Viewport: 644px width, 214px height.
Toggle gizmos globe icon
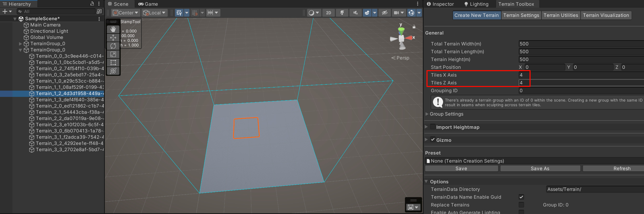411,13
